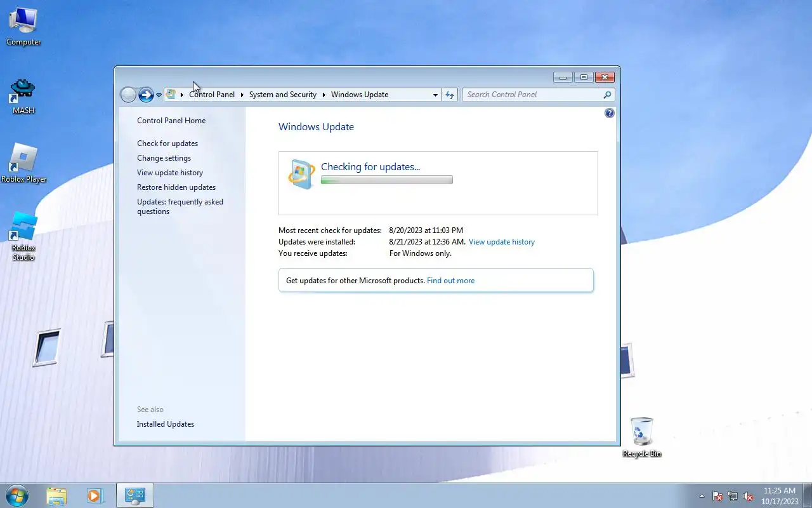Click View update history beside install date
The image size is (812, 508).
502,242
